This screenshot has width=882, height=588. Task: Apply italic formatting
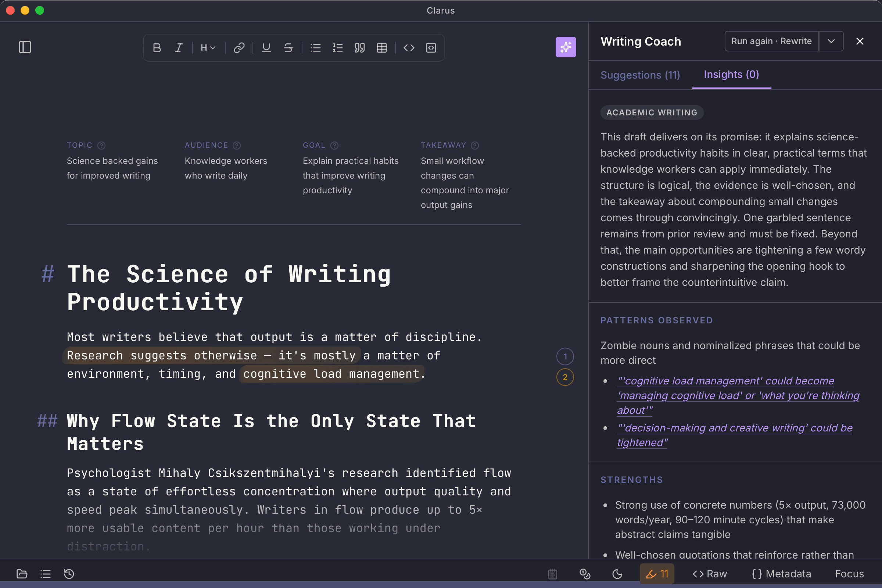(179, 48)
